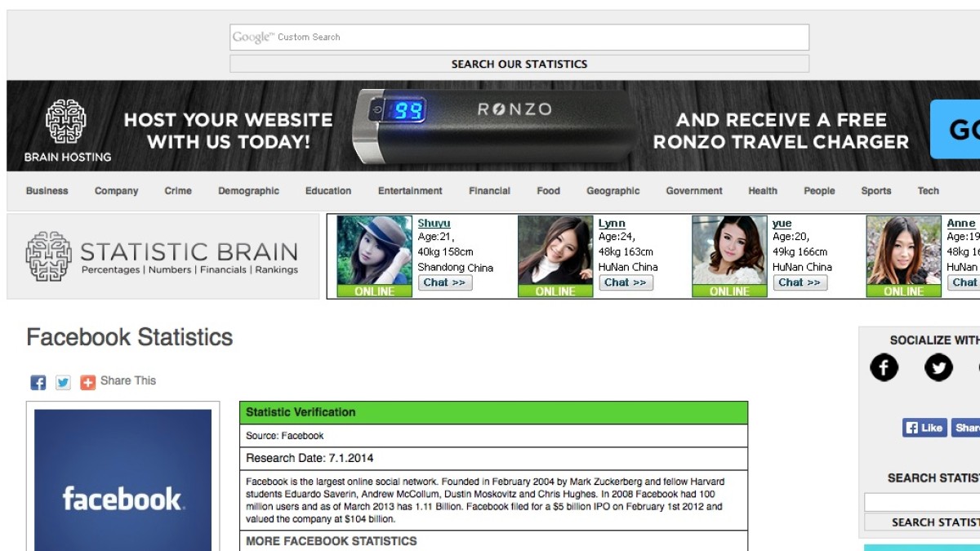Open the Business category menu
The height and width of the screenshot is (551, 980).
point(47,191)
